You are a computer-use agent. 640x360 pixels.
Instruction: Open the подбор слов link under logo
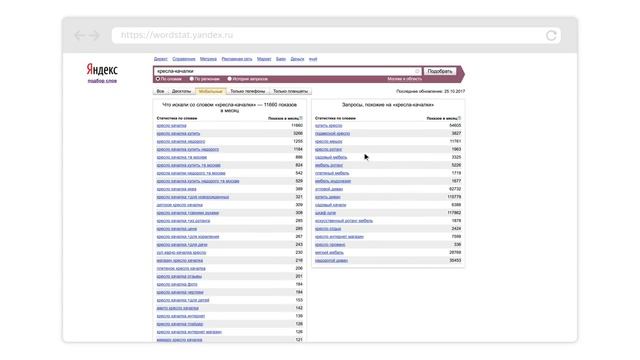[x=102, y=81]
